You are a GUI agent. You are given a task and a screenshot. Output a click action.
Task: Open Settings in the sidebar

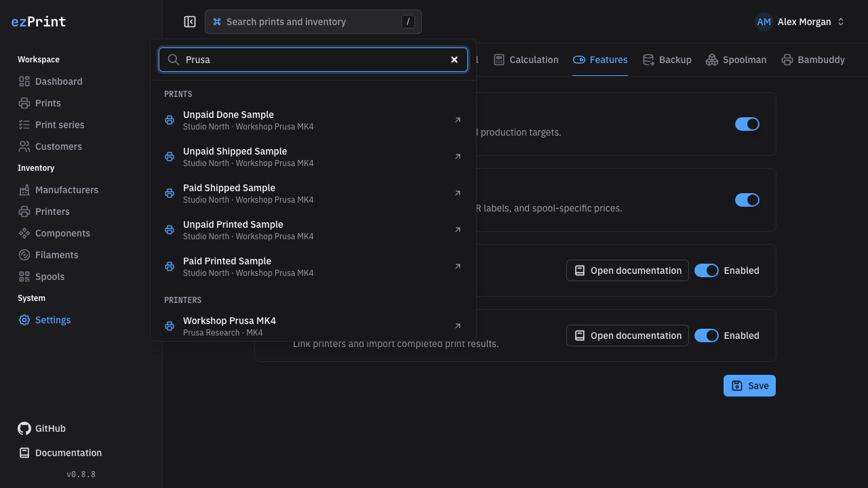click(x=81, y=320)
